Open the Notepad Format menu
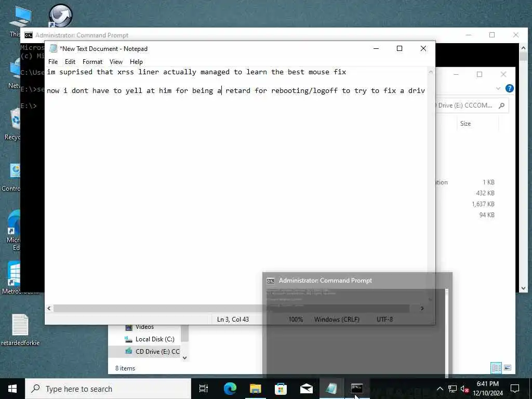Viewport: 532px width, 399px height. 92,62
